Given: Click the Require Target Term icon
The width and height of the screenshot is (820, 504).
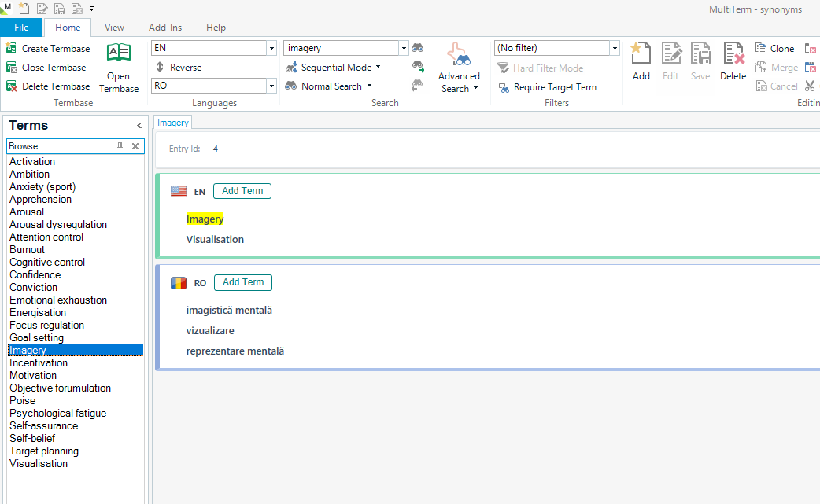Looking at the screenshot, I should (504, 86).
